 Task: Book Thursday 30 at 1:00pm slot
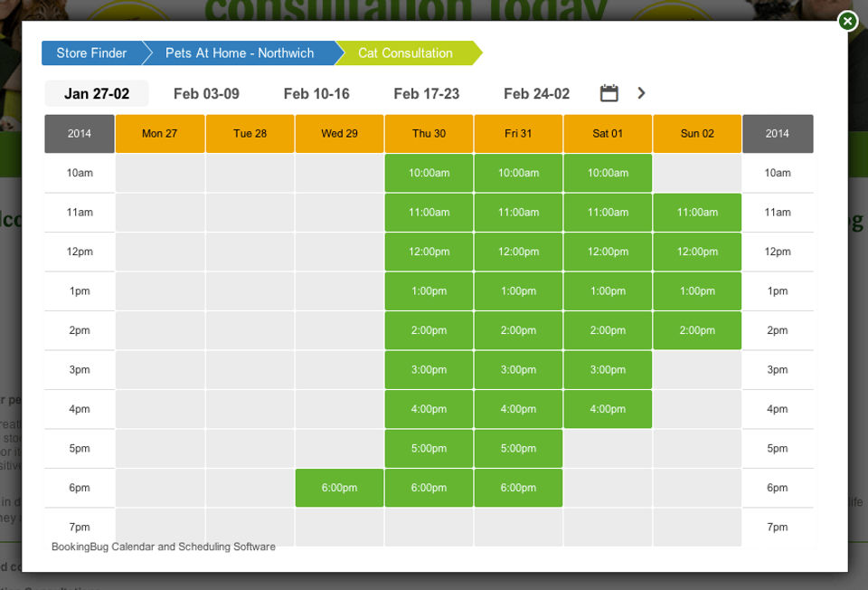click(x=429, y=290)
